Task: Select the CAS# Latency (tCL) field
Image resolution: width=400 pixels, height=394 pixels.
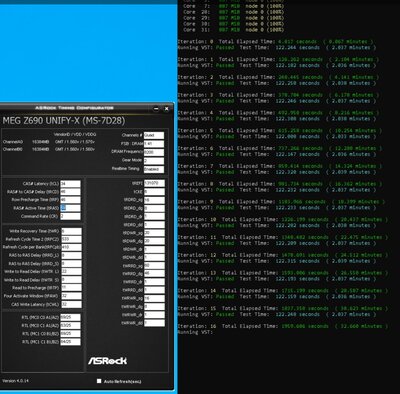Action: pyautogui.click(x=70, y=184)
